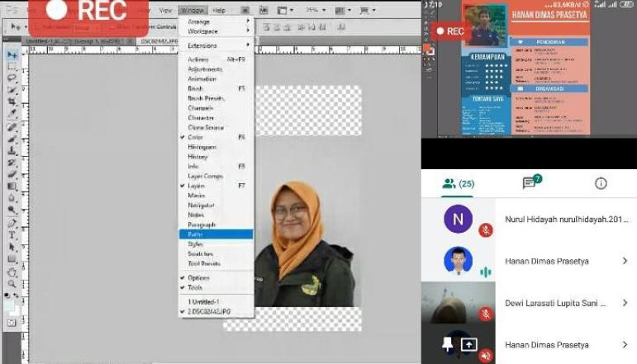The image size is (637, 364).
Task: Pick the Type tool in the toolbox
Action: coord(12,234)
